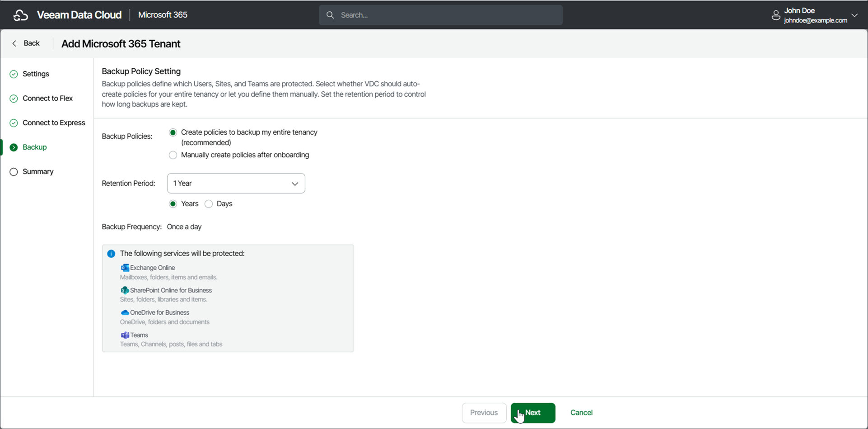Expand the John Doe account menu chevron
868x429 pixels.
[x=854, y=15]
